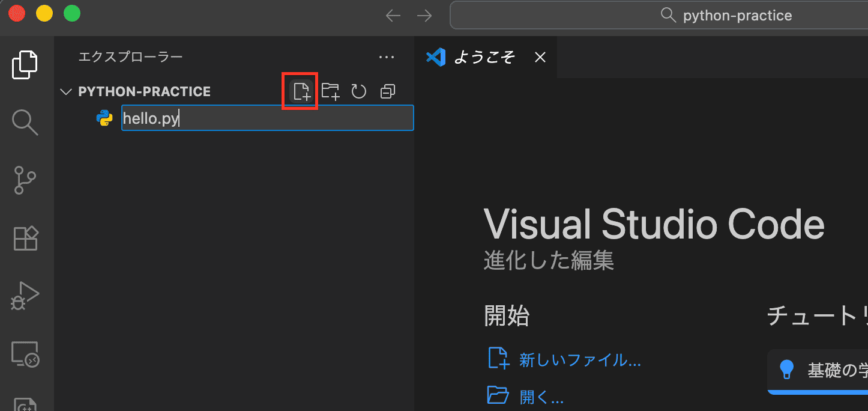Collapse the PYTHON-PRACTICE folder section
Image resolution: width=868 pixels, height=411 pixels.
click(66, 92)
